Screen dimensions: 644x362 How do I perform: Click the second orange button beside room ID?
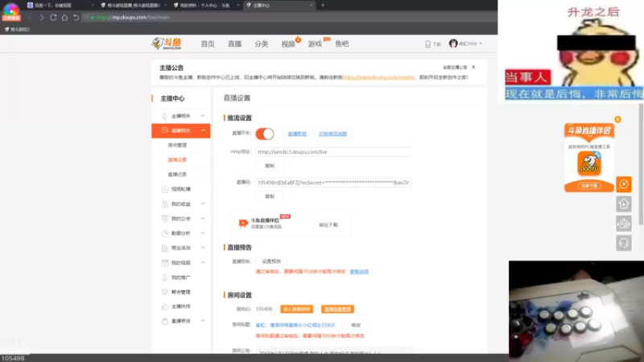(337, 309)
